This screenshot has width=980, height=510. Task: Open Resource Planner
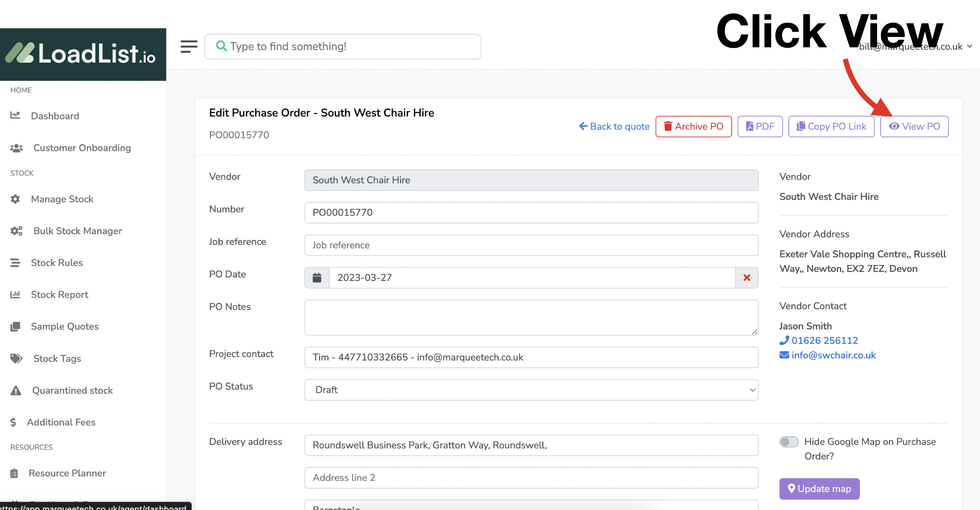click(x=67, y=473)
